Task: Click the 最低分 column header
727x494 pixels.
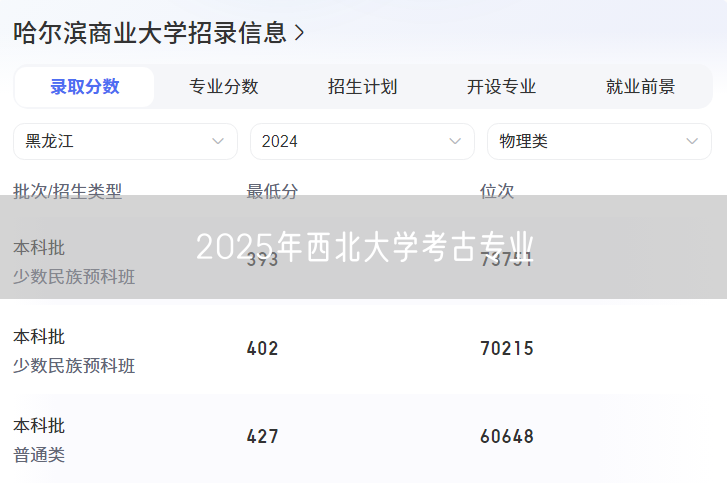Action: [272, 191]
